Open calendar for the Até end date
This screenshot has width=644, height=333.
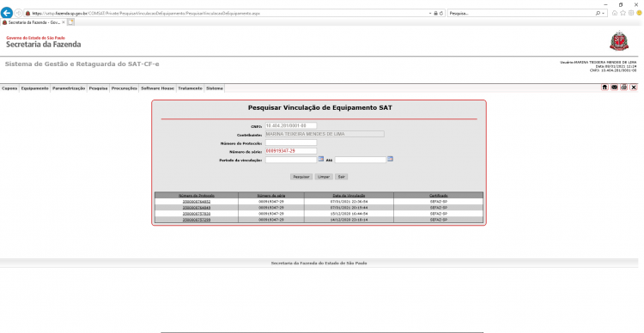click(x=390, y=159)
